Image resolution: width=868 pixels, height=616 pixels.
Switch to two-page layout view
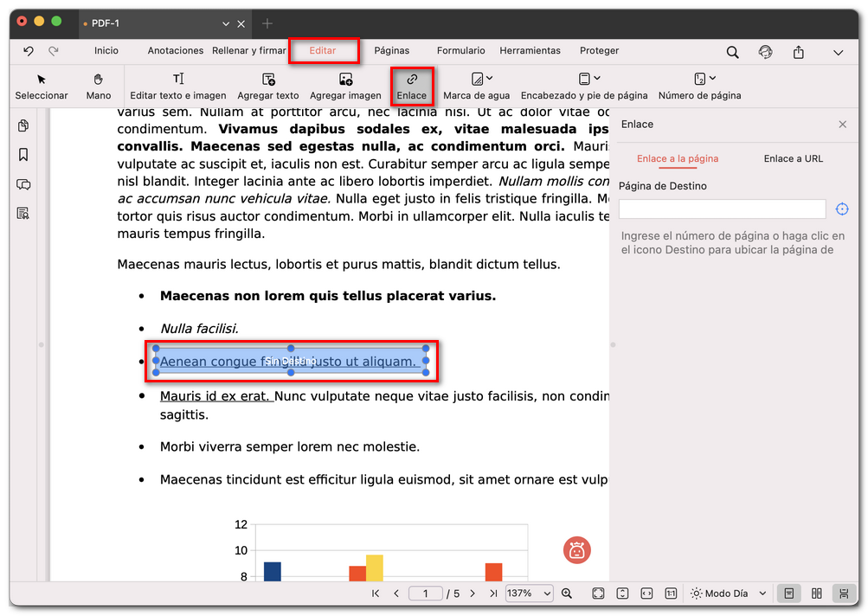coord(816,594)
